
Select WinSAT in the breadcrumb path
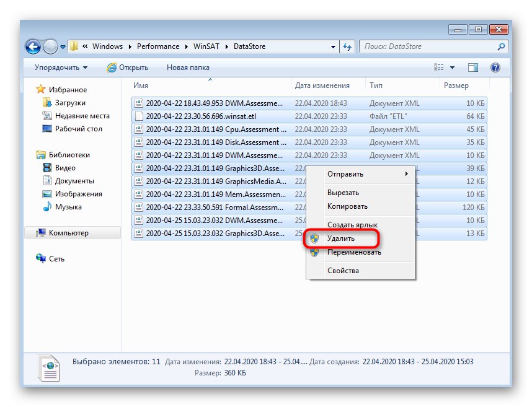pyautogui.click(x=205, y=46)
